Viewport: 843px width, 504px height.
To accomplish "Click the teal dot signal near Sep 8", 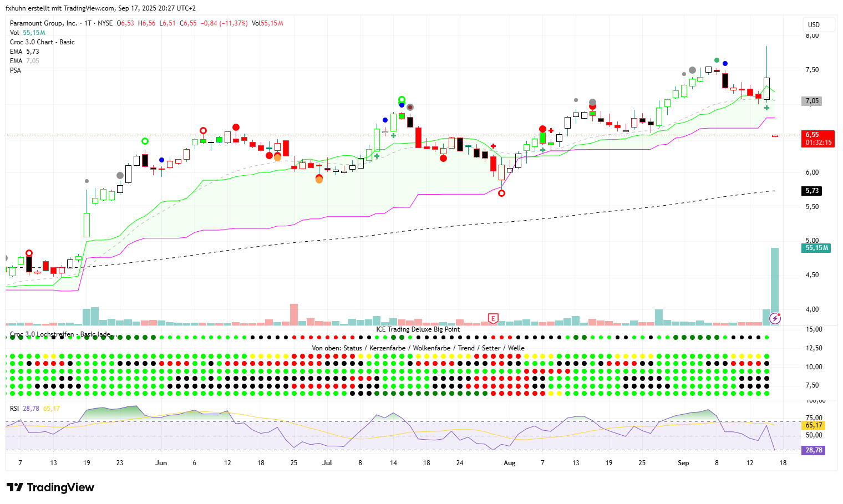I will pyautogui.click(x=717, y=60).
